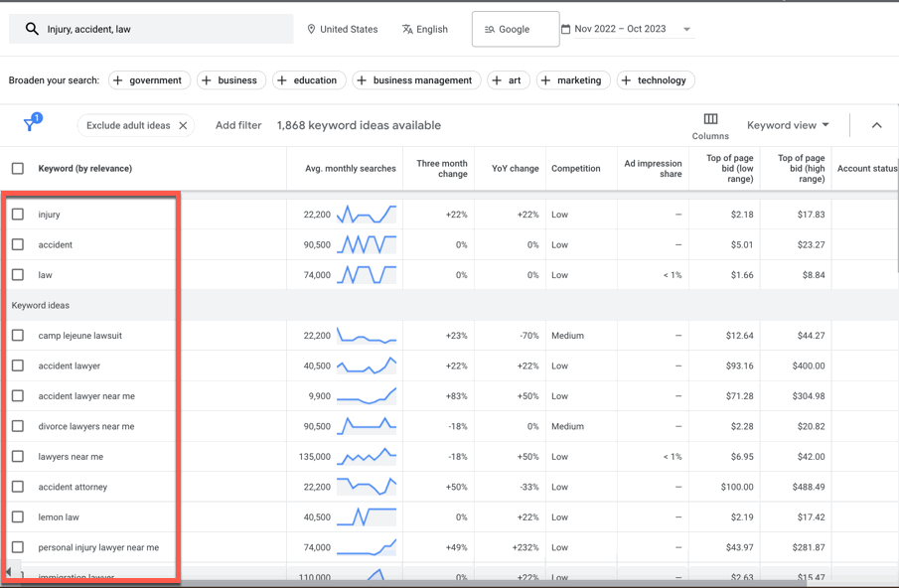
Task: Click the location pin icon
Action: [311, 29]
